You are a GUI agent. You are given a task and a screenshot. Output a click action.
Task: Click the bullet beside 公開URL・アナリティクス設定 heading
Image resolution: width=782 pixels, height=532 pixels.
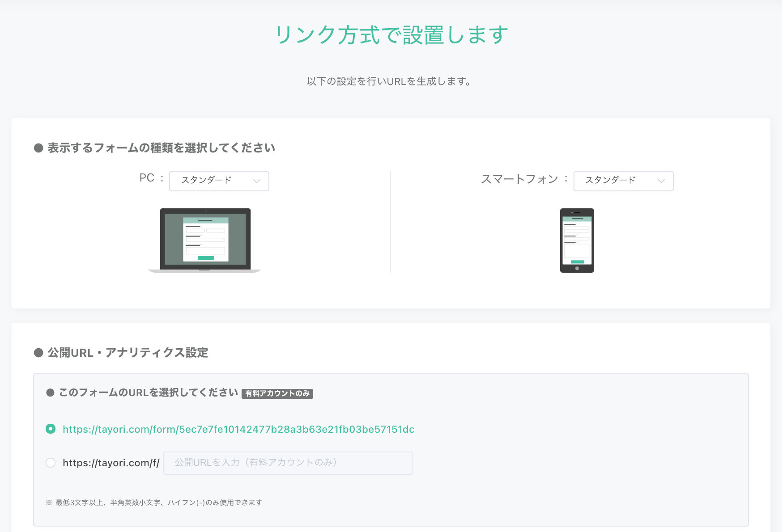coord(38,353)
